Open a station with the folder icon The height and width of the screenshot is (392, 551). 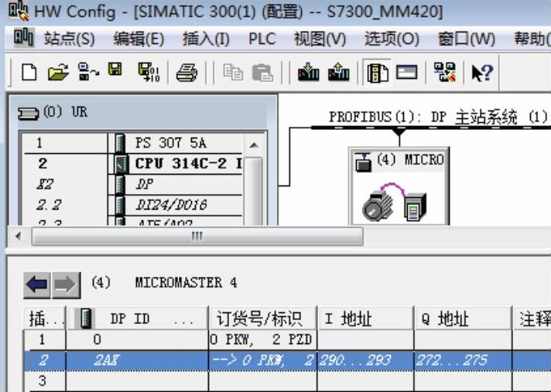[58, 73]
